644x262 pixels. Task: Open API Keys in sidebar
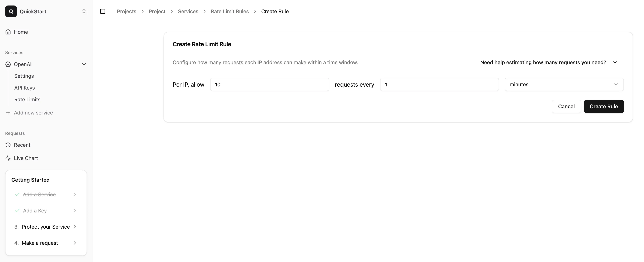click(25, 88)
